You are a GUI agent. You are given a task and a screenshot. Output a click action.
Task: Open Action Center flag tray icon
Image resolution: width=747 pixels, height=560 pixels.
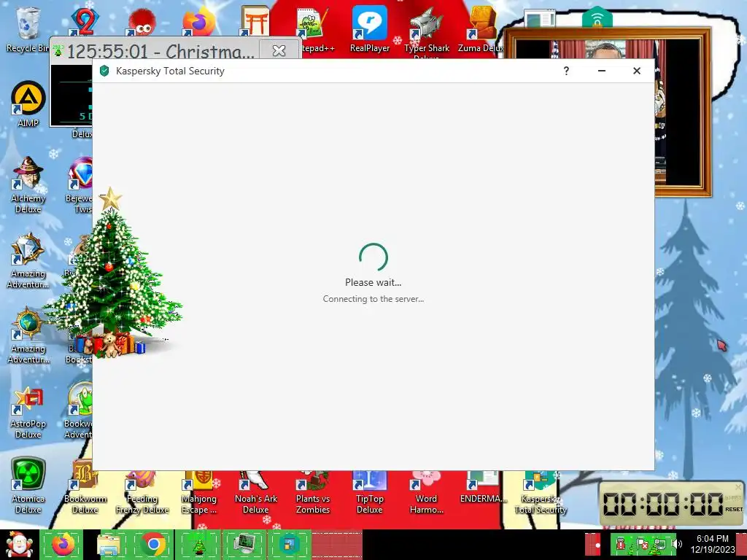coord(642,543)
